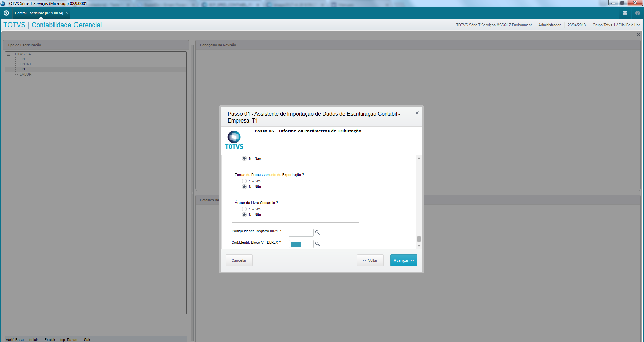Click the date 23/04/2018 in header
The image size is (644, 342).
point(577,25)
